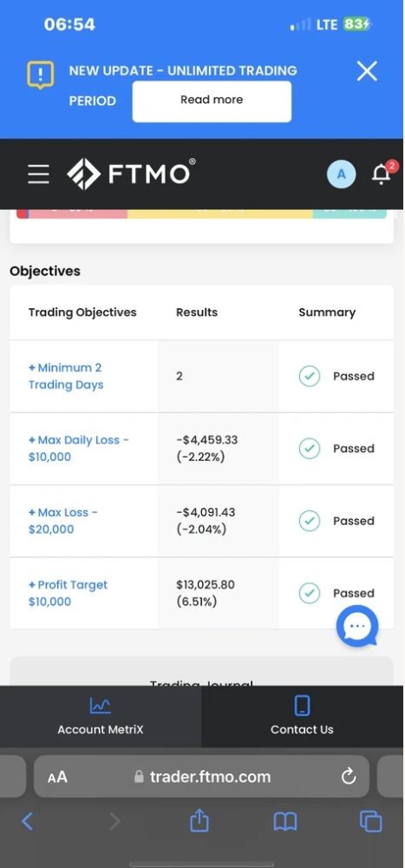
Task: Expand the Max Loss $20,000 objective
Action: coord(63,521)
